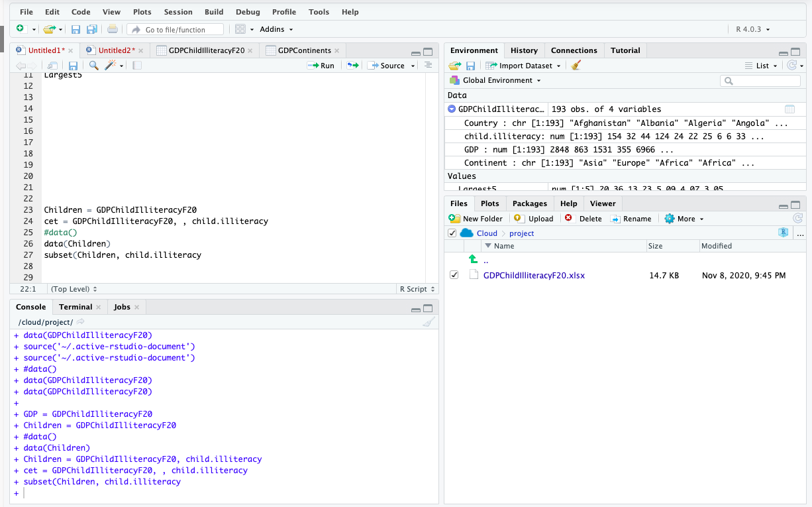The height and width of the screenshot is (507, 812).
Task: Click the clear console broom icon
Action: tap(429, 322)
